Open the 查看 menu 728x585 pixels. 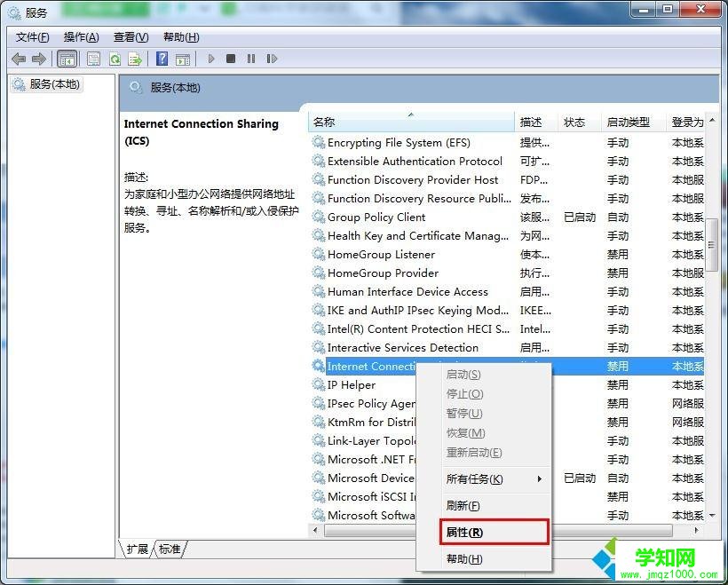(130, 37)
